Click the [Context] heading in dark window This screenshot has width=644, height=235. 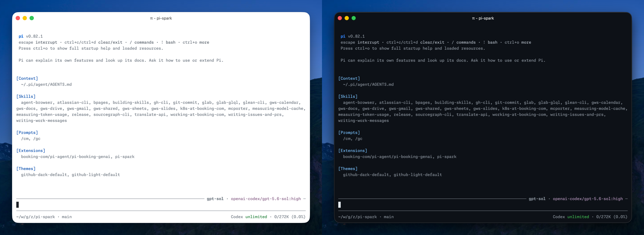(349, 78)
